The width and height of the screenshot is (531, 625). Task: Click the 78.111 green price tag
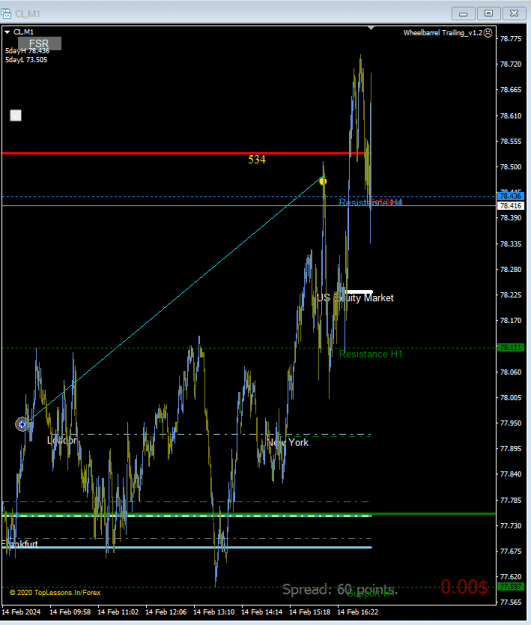[x=510, y=348]
